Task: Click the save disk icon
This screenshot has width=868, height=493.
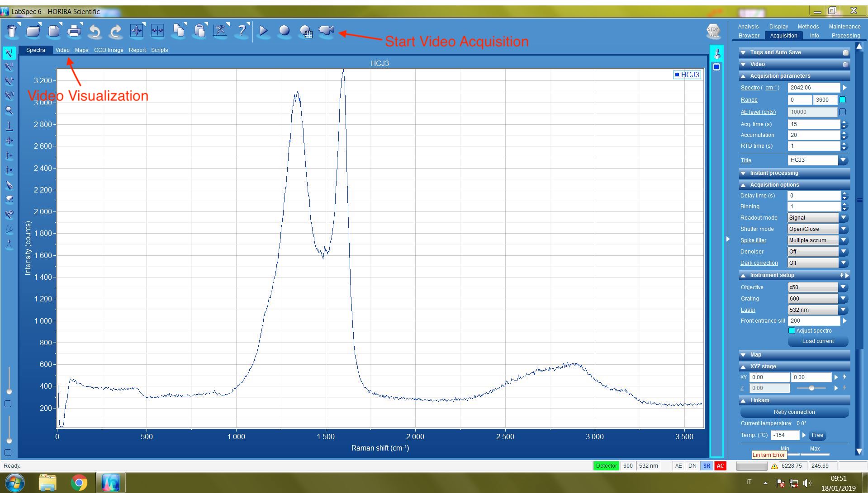Action: coord(54,31)
